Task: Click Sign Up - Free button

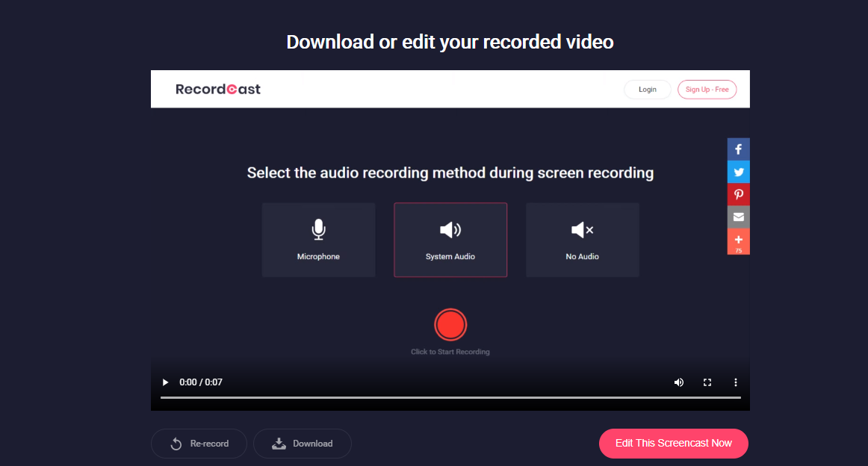Action: pyautogui.click(x=707, y=90)
